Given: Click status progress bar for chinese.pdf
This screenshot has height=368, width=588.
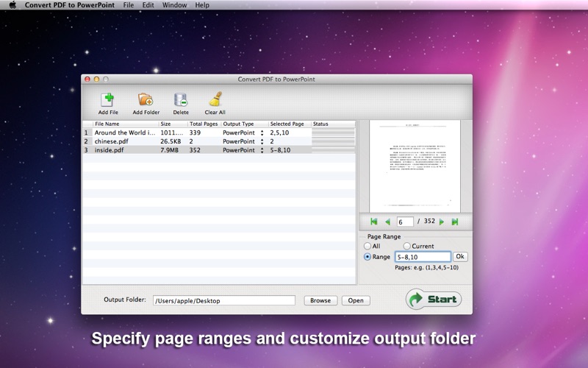Looking at the screenshot, I should pyautogui.click(x=333, y=141).
